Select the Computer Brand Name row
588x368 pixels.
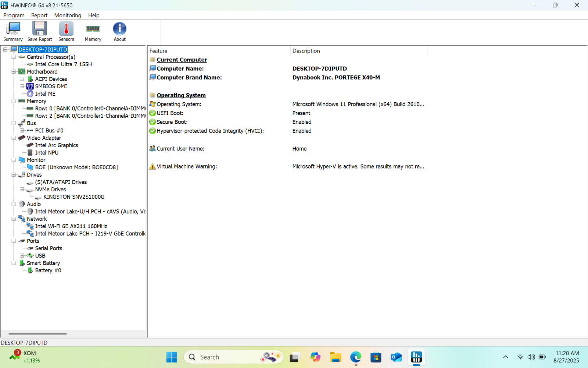click(288, 77)
